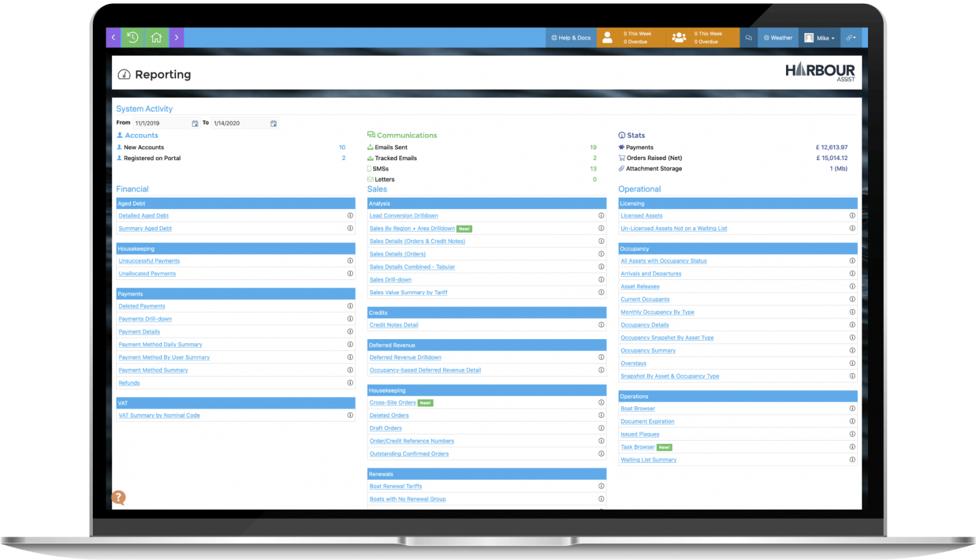The image size is (976, 560).
Task: Click the purple forward chevron in navigation bar
Action: click(177, 37)
